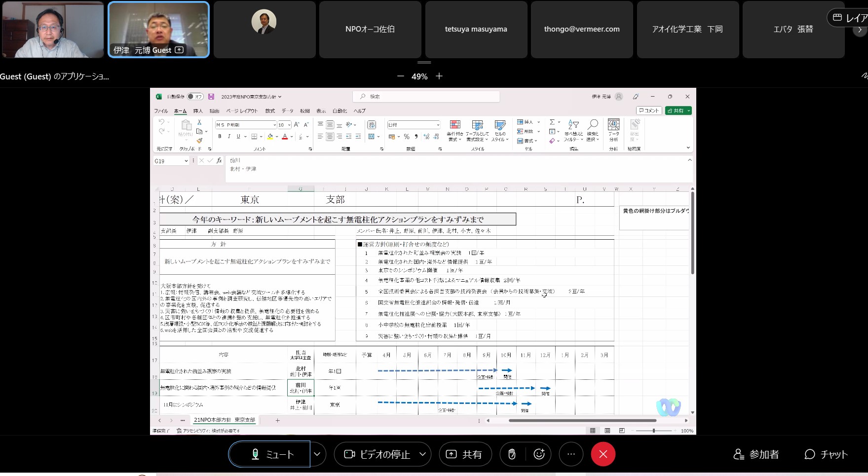Open the chat panel

[x=826, y=454]
